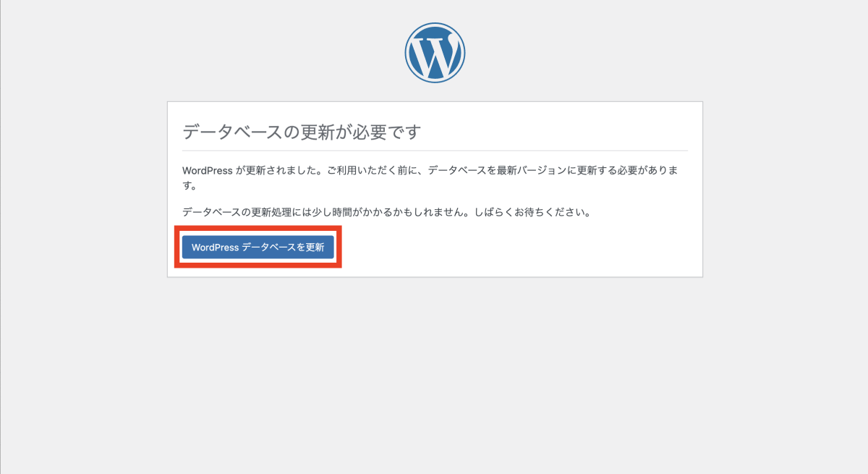Viewport: 868px width, 474px height.
Task: Open the WordPress logo link
Action: coord(435,53)
